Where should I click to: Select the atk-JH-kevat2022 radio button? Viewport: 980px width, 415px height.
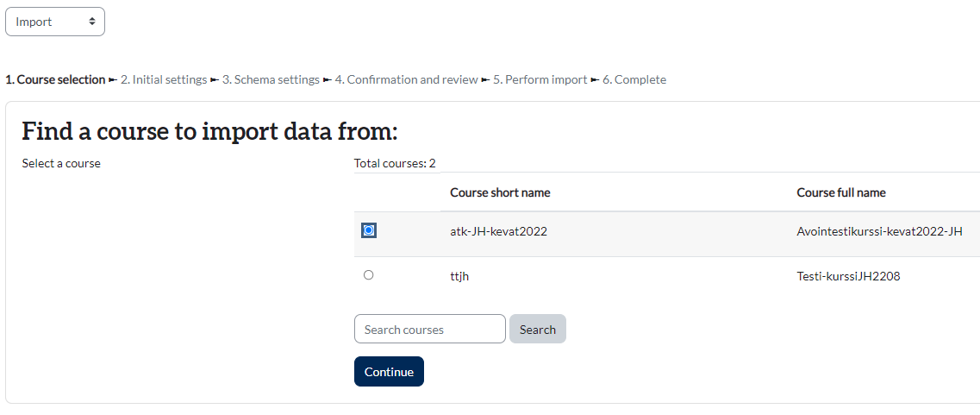(x=369, y=230)
